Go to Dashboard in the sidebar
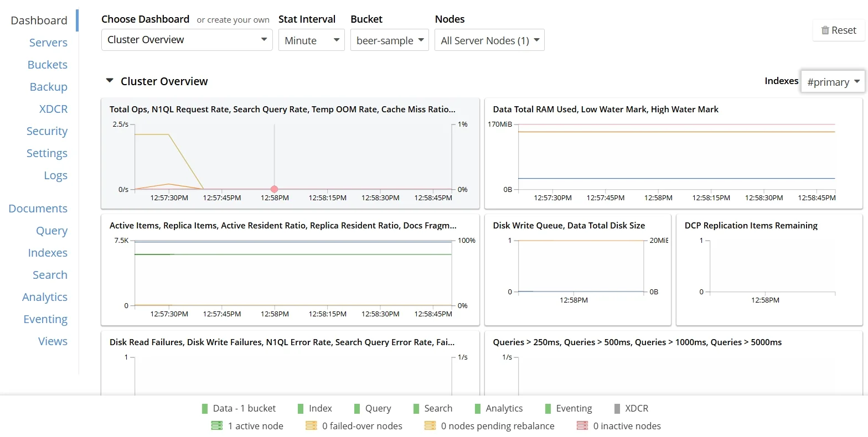The height and width of the screenshot is (437, 868). tap(39, 20)
